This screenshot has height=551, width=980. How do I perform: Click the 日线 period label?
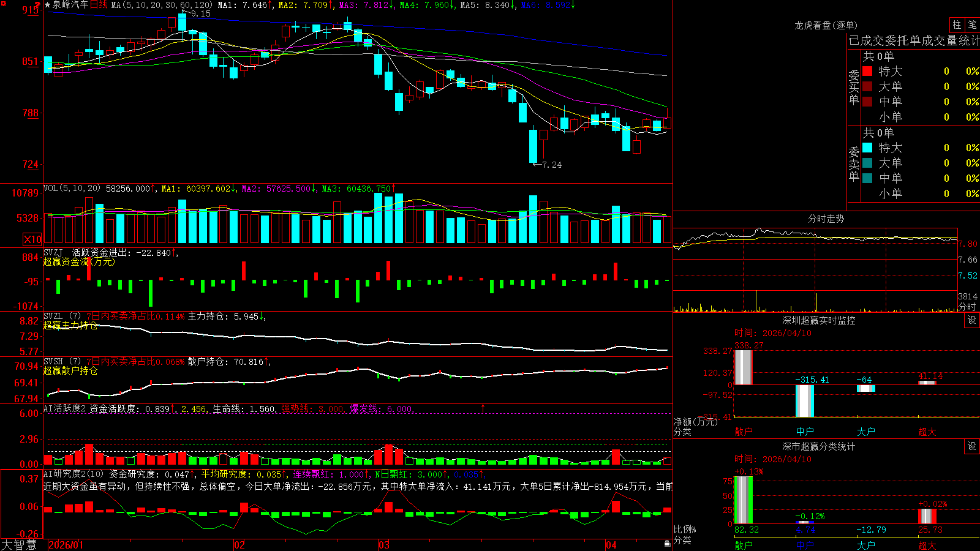click(x=99, y=5)
